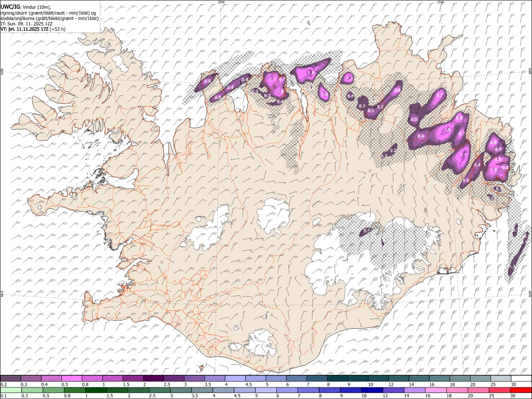The width and height of the screenshot is (532, 399).
Task: Click the pale green 0.1 swatch in the lower rain legend
Action: pyautogui.click(x=11, y=390)
